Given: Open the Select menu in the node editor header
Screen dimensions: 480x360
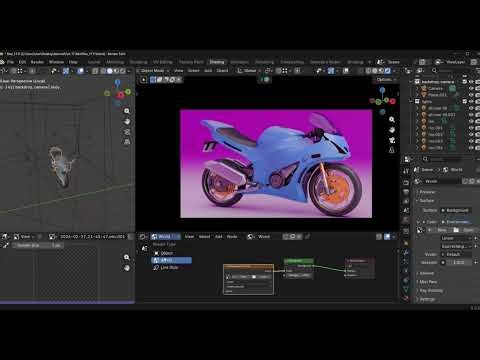Looking at the screenshot, I should click(204, 237).
